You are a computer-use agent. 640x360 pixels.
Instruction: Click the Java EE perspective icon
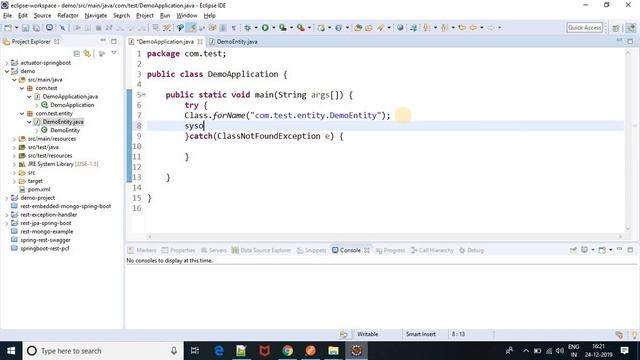click(x=631, y=28)
